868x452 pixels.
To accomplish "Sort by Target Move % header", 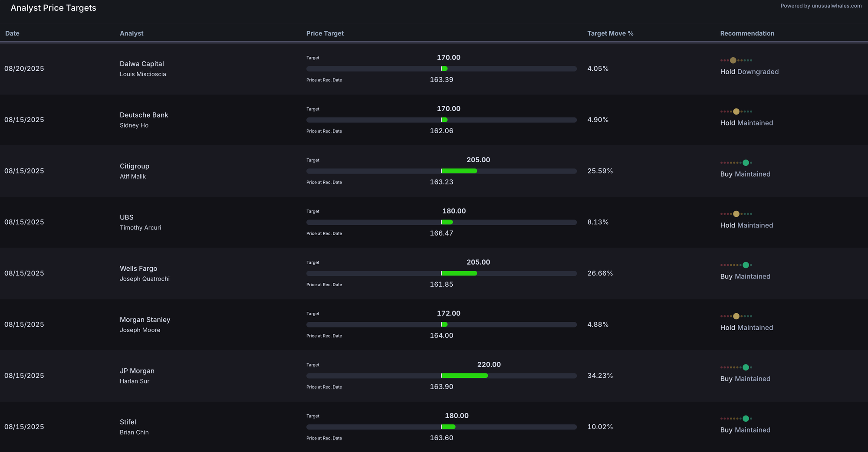I will (x=610, y=33).
